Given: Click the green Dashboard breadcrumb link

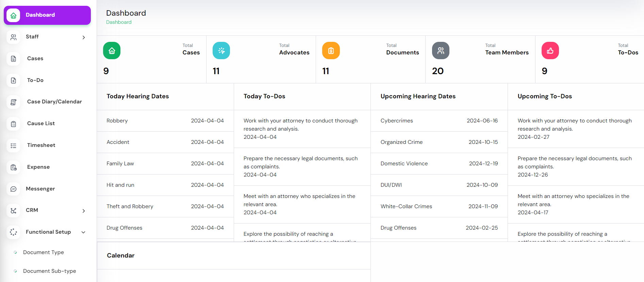Looking at the screenshot, I should (x=119, y=22).
